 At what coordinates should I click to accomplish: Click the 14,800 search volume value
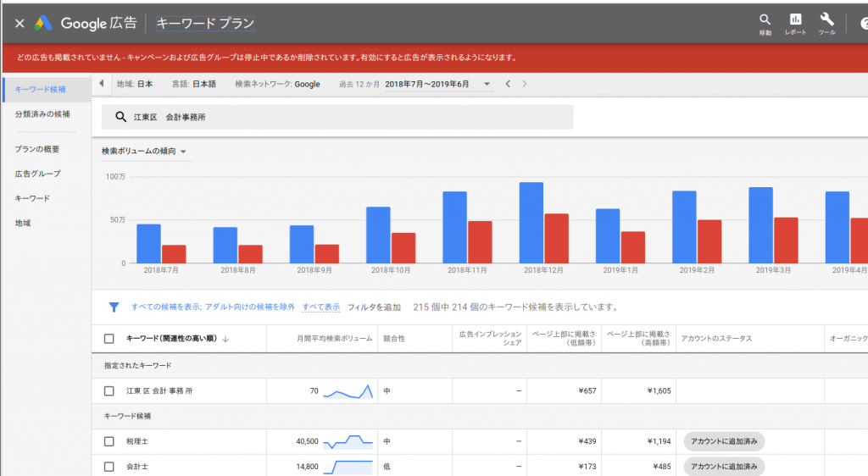click(x=307, y=467)
